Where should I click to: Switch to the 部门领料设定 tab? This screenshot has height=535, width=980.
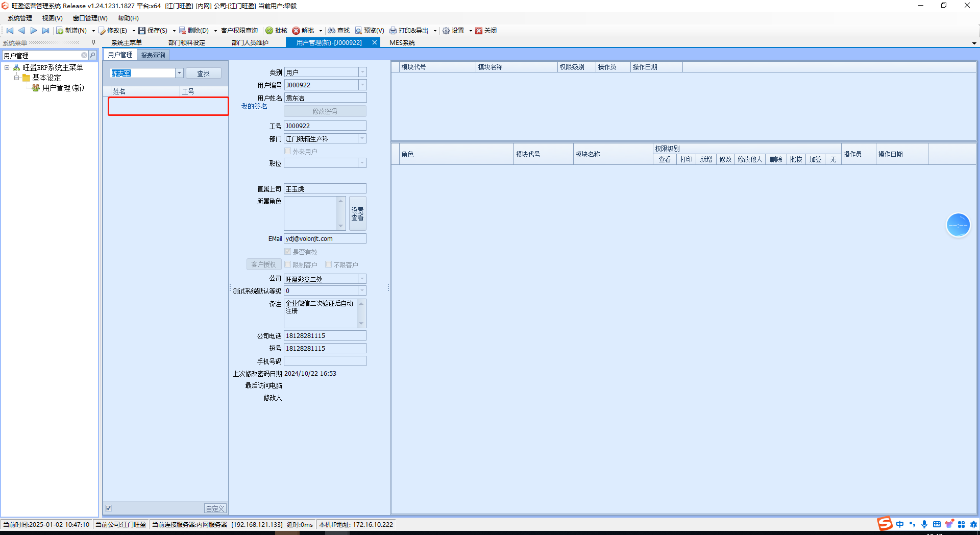pos(187,43)
